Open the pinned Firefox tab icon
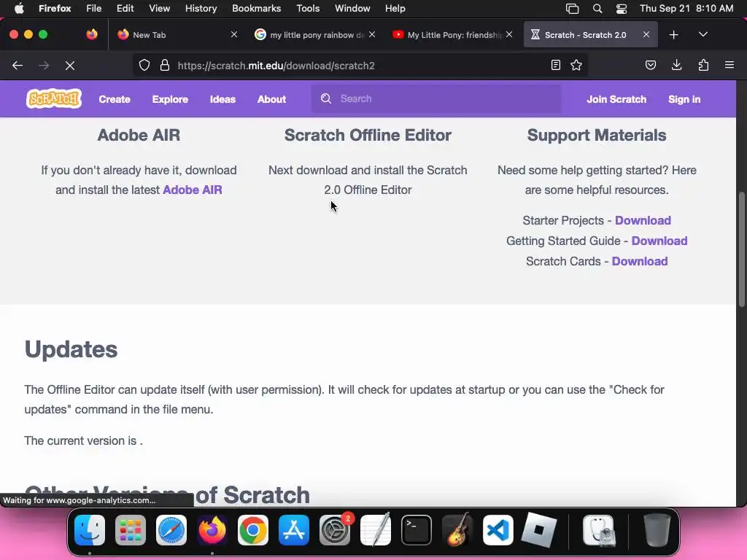747x560 pixels. (x=92, y=34)
